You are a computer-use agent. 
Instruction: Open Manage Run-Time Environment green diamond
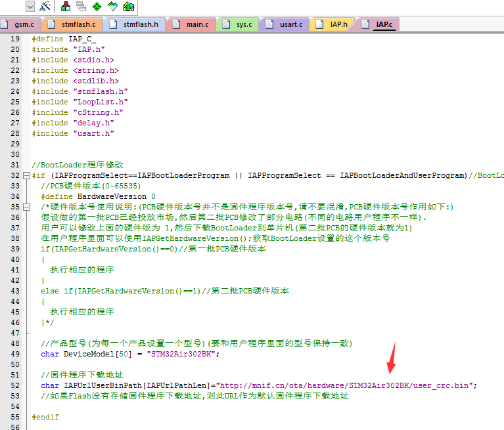pos(97,7)
